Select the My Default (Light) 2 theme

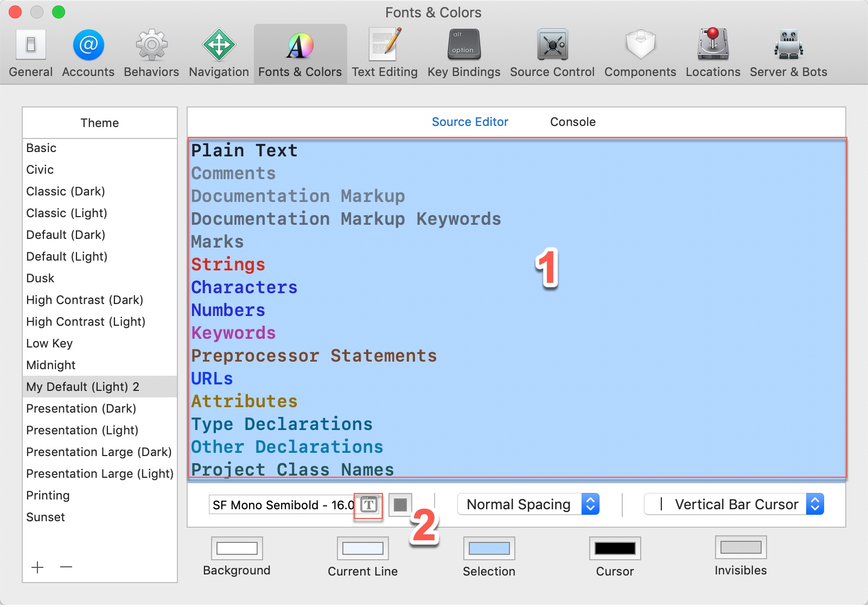100,387
